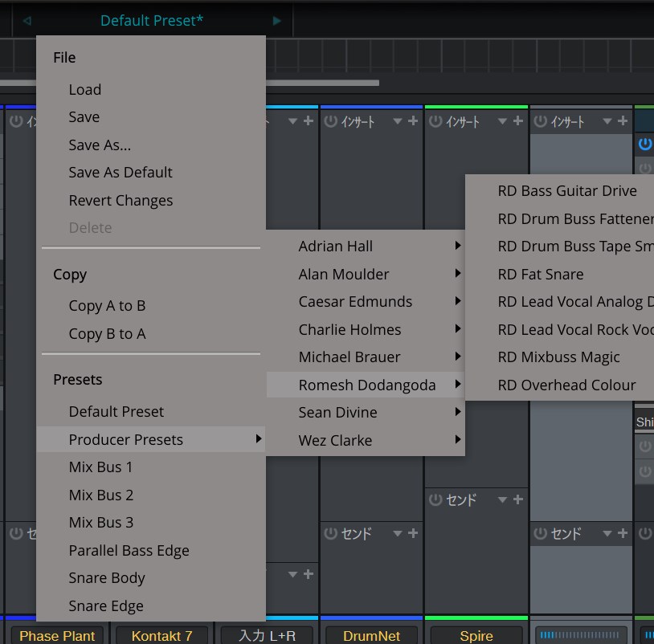Toggle insert power on the Spire channel
This screenshot has height=644, width=654.
coord(435,121)
